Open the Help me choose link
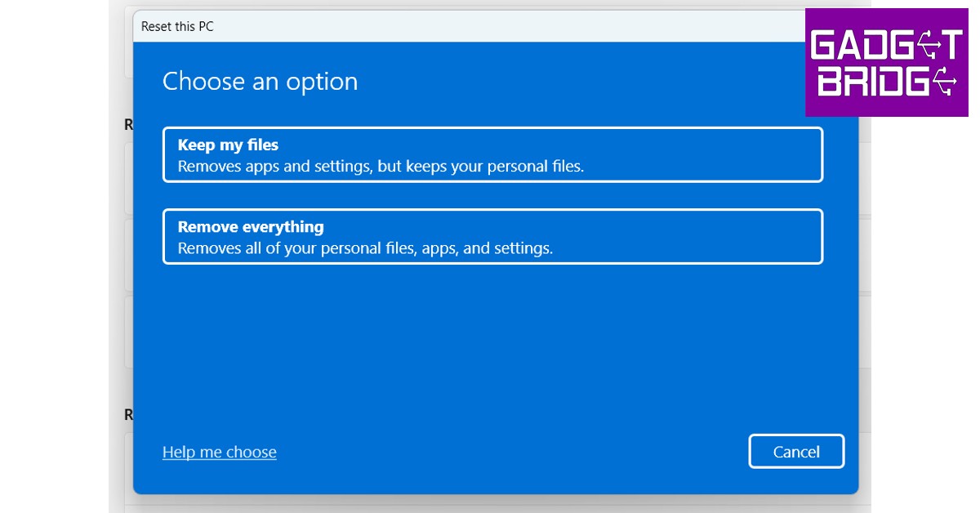This screenshot has width=980, height=513. point(219,452)
